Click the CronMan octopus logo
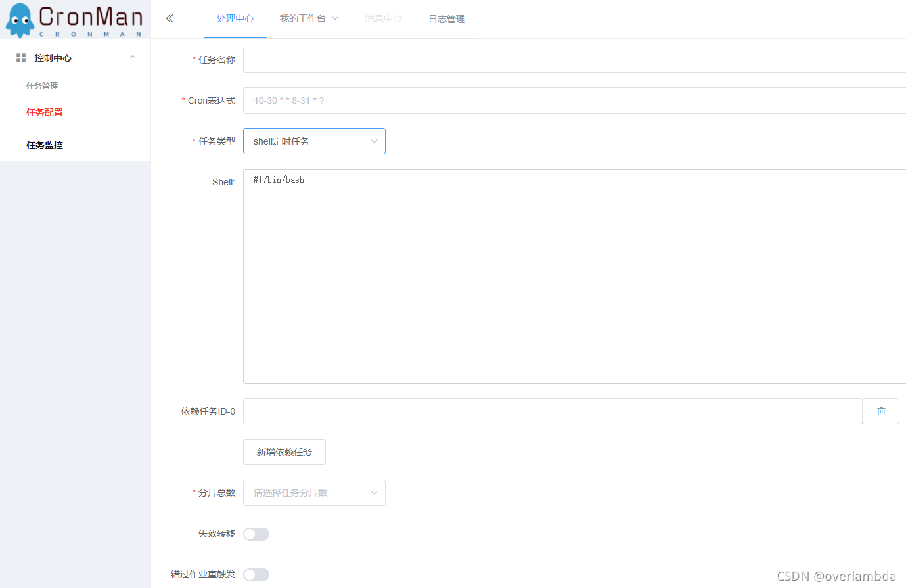The height and width of the screenshot is (588, 906). (x=20, y=20)
